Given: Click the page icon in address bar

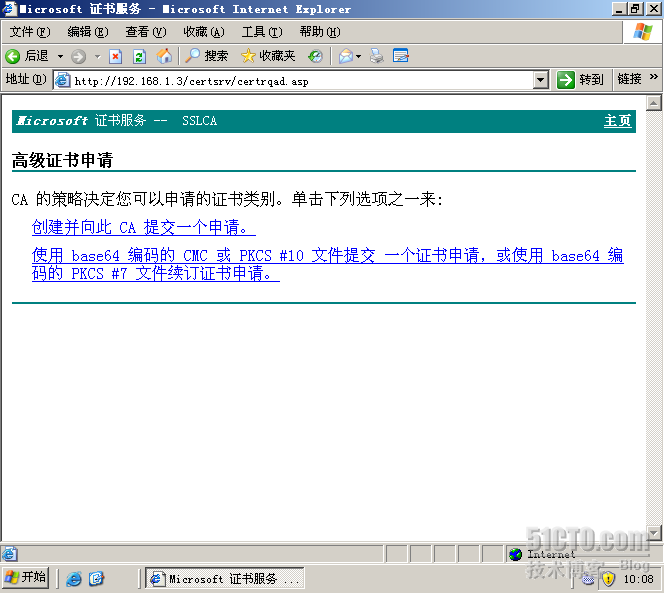Looking at the screenshot, I should pos(63,80).
